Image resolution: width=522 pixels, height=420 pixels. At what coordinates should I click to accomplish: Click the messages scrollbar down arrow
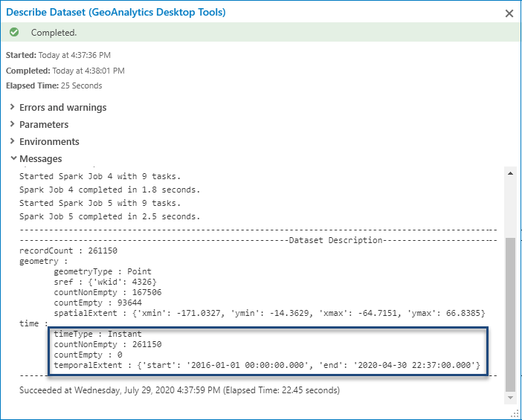tap(510, 398)
